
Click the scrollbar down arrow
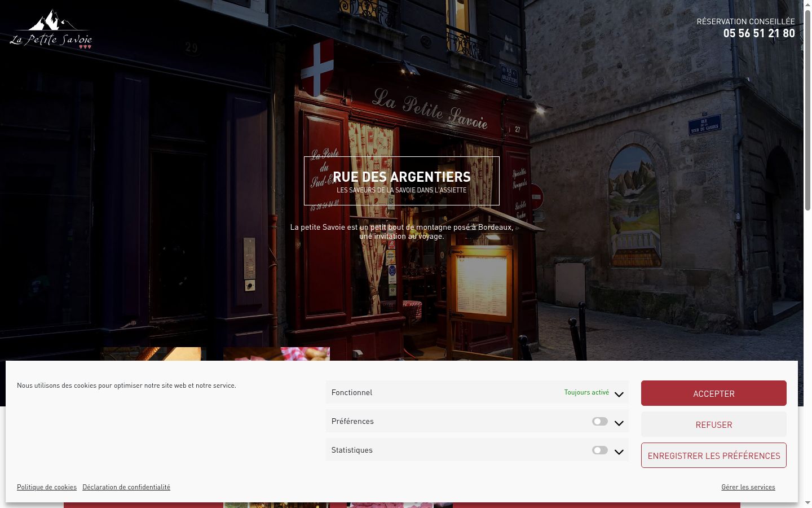coord(807,503)
